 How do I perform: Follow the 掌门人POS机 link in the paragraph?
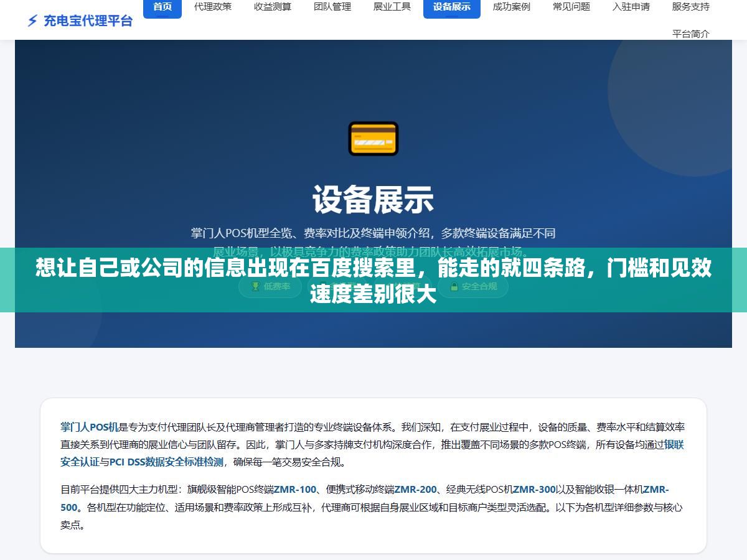pyautogui.click(x=90, y=427)
